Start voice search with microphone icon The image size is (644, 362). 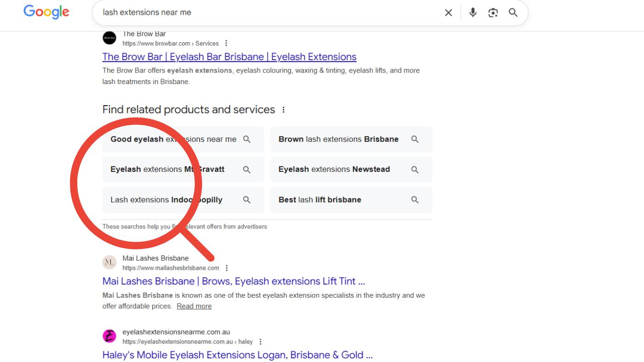coord(473,13)
